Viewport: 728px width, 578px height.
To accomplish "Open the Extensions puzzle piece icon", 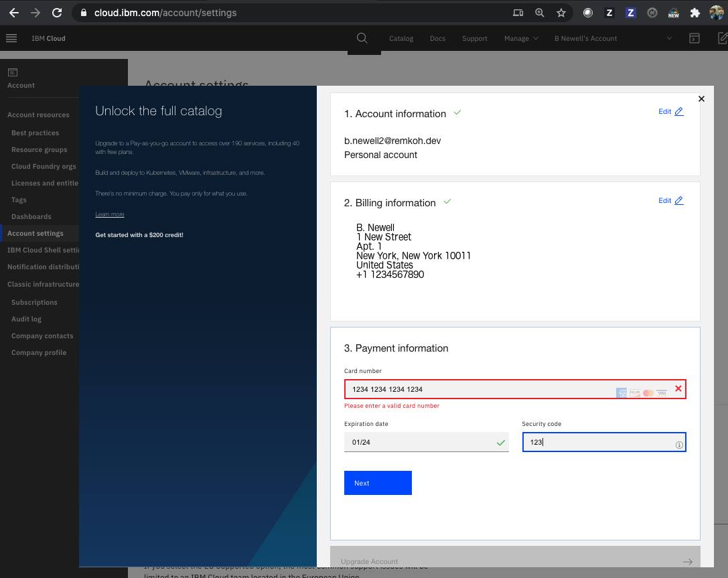I will (695, 13).
